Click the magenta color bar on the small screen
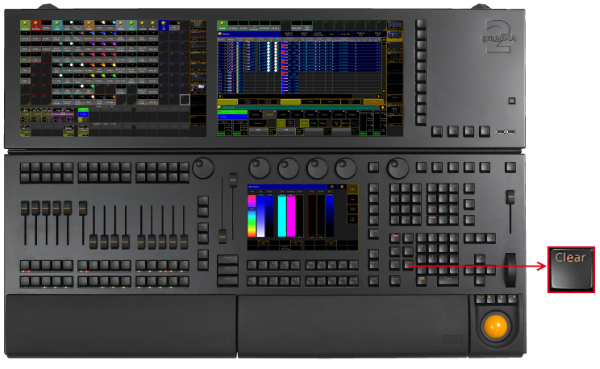Image resolution: width=600 pixels, height=369 pixels. (291, 216)
